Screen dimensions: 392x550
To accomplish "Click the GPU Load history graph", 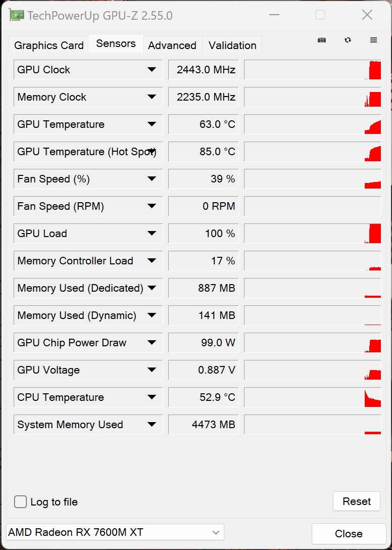I will (312, 234).
